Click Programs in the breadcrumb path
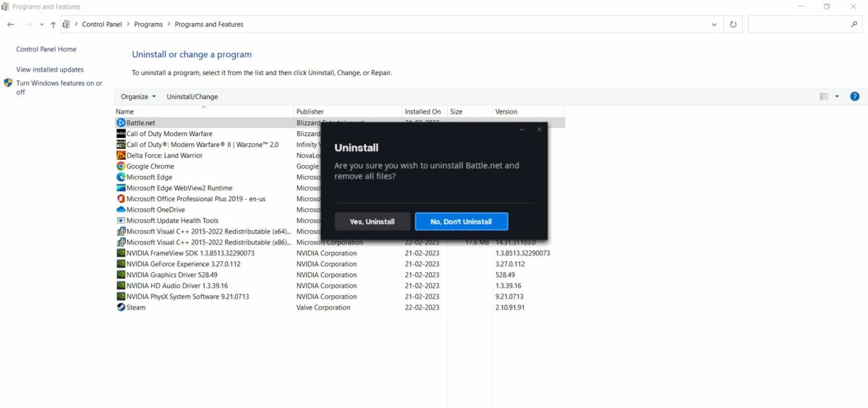Viewport: 868px width, 408px height. click(x=148, y=24)
